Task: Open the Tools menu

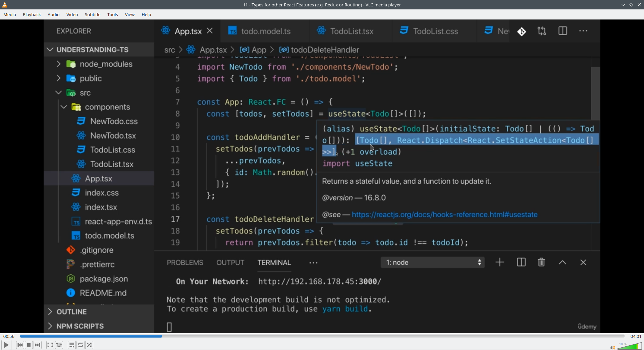Action: coord(113,15)
